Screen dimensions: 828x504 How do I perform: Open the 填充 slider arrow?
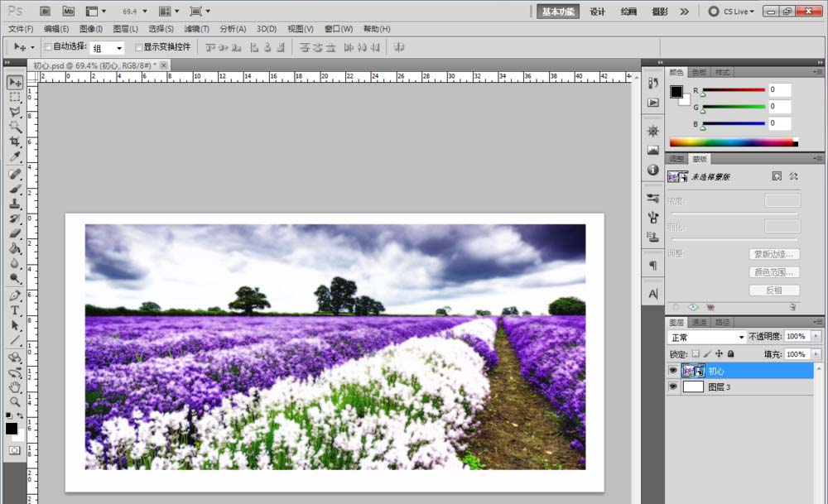[816, 354]
